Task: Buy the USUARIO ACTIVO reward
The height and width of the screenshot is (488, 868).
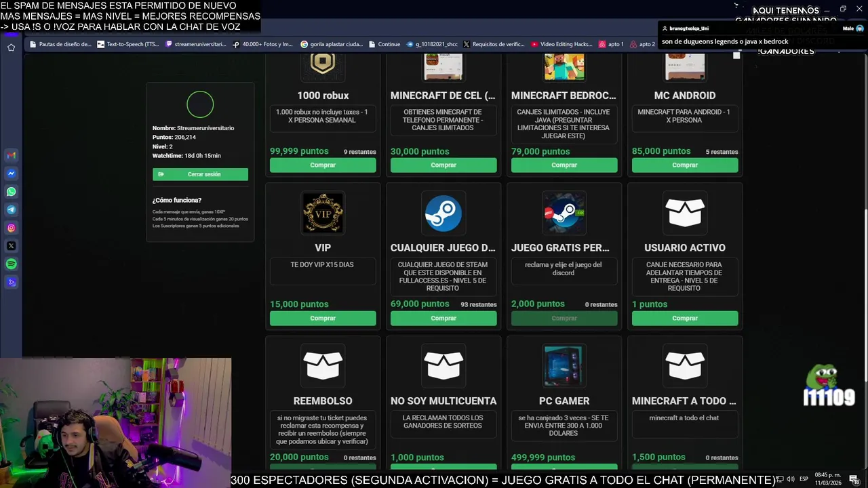Action: (685, 318)
